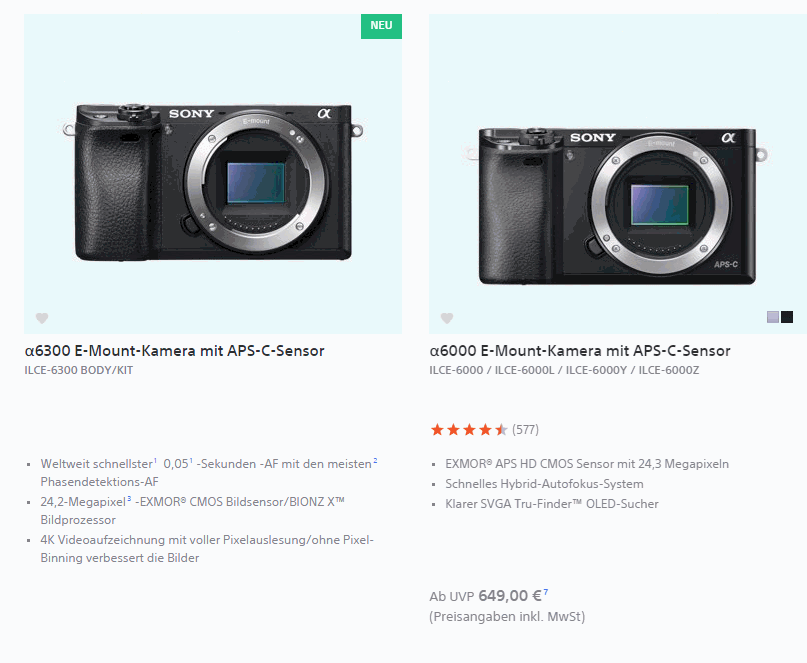Open the α6300 E-Mount-Kamera title link
This screenshot has width=807, height=663.
pos(174,351)
